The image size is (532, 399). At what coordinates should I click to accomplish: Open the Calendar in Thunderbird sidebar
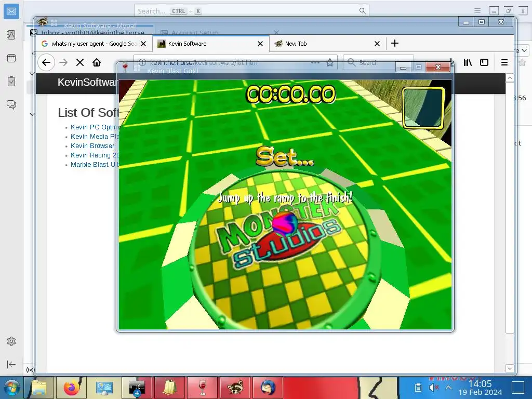(11, 58)
